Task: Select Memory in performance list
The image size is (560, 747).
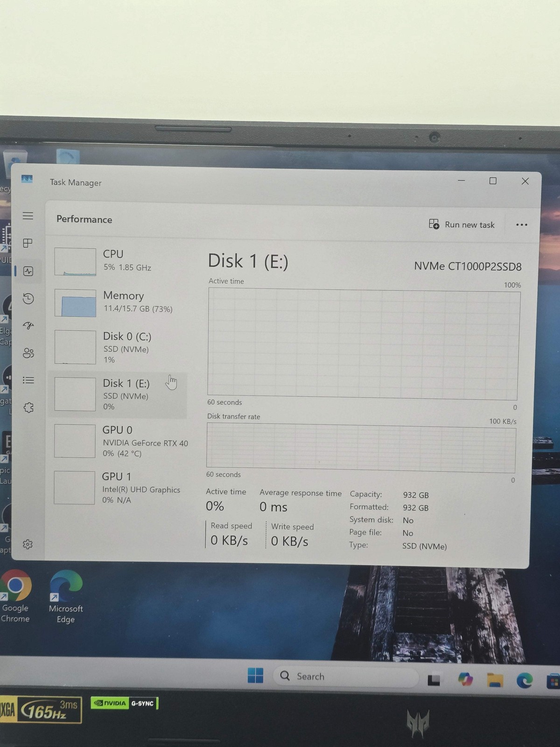Action: 120,303
